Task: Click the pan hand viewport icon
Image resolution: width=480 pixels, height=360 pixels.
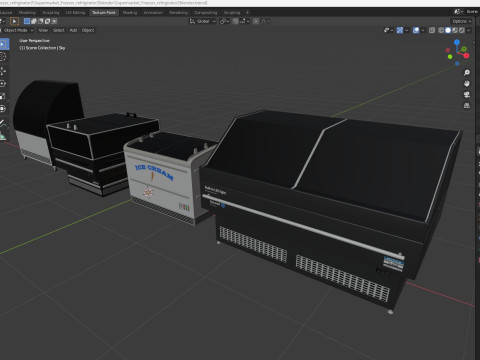Action: (x=467, y=83)
